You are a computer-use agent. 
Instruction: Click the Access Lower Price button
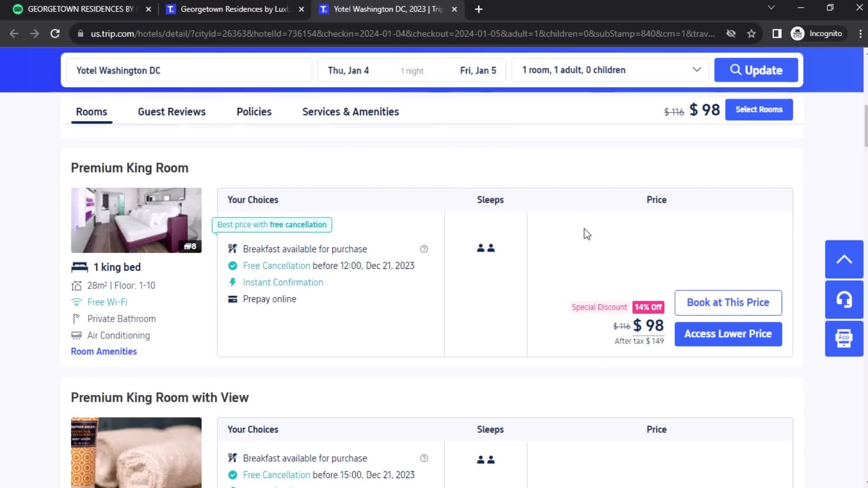pyautogui.click(x=728, y=334)
